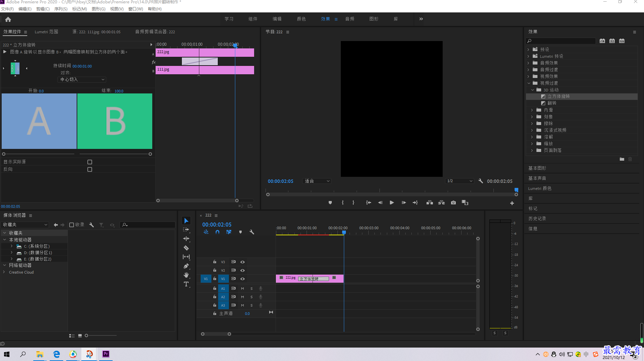Click the media browser thumbnail size slider
The width and height of the screenshot is (644, 361).
[86, 335]
